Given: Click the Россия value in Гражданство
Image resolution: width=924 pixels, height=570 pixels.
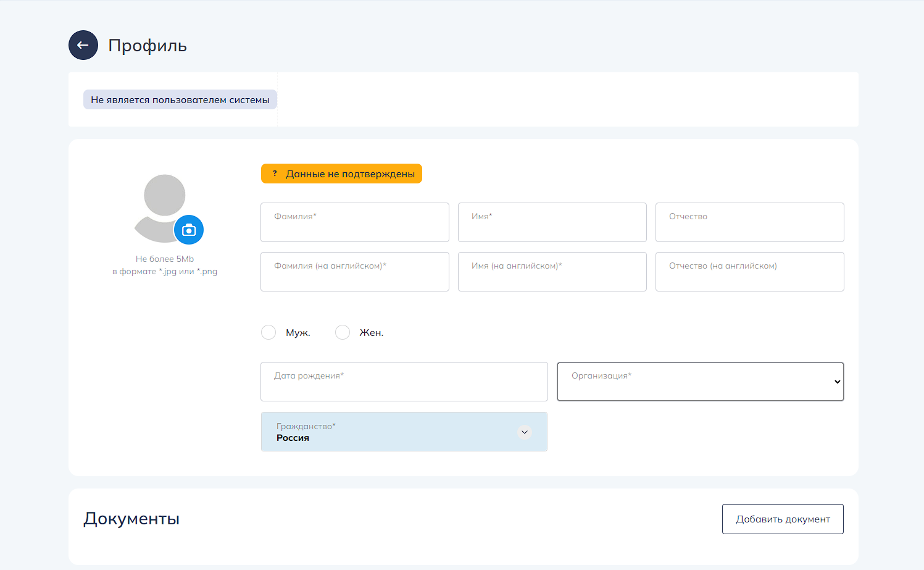Looking at the screenshot, I should pos(293,438).
